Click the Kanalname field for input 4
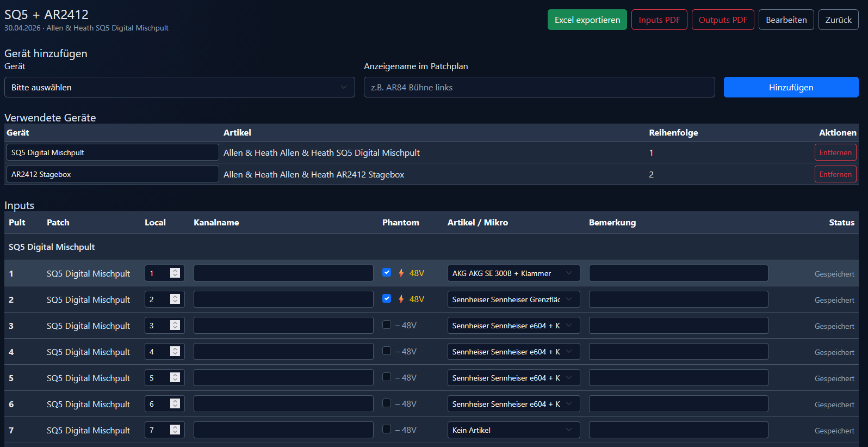The height and width of the screenshot is (447, 868). tap(283, 352)
